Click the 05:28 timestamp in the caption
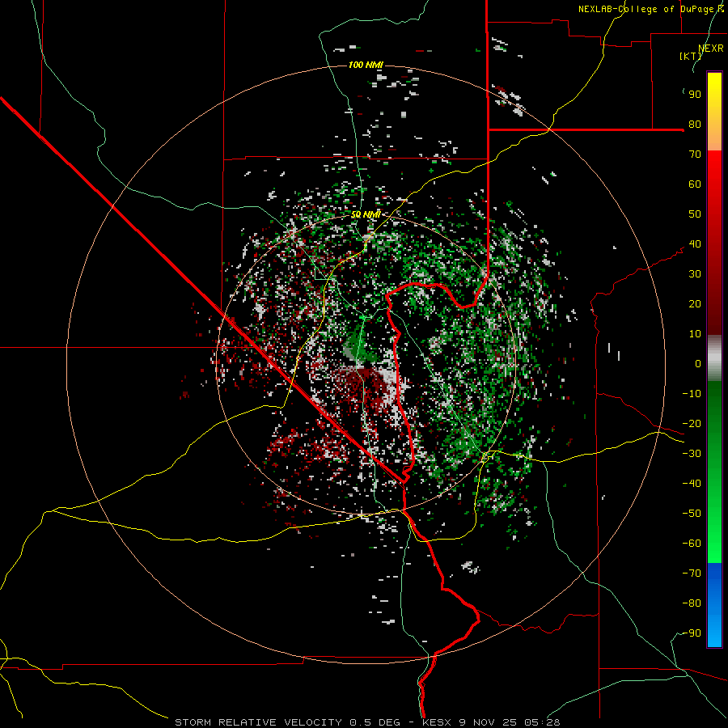The height and width of the screenshot is (728, 728). coord(543,722)
